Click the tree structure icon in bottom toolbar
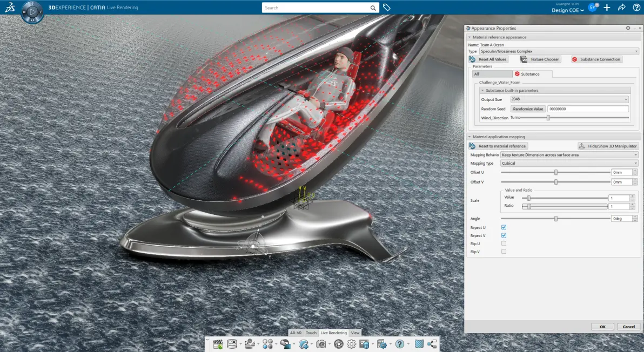The height and width of the screenshot is (352, 644). [x=432, y=344]
